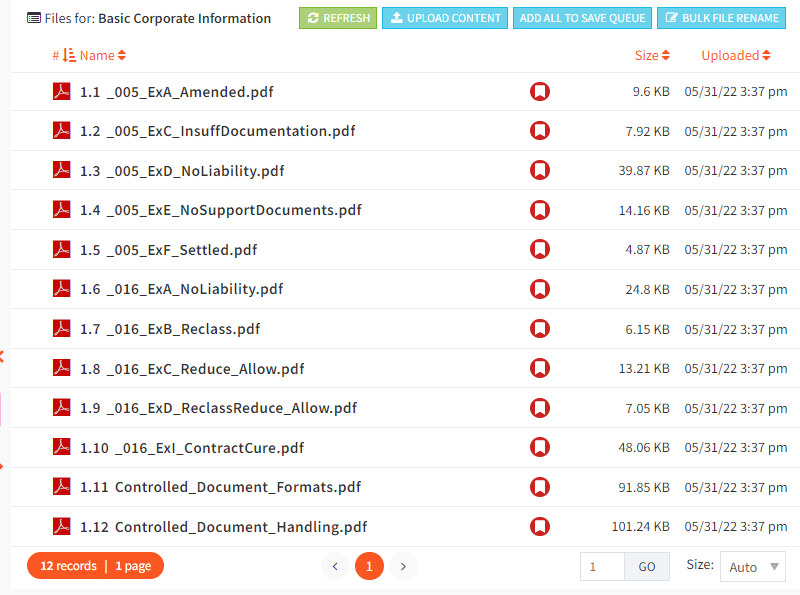Screen dimensions: 800x595
Task: Click the PDF icon for 1.5 _005_ExF_Settled.pdf
Action: 62,249
